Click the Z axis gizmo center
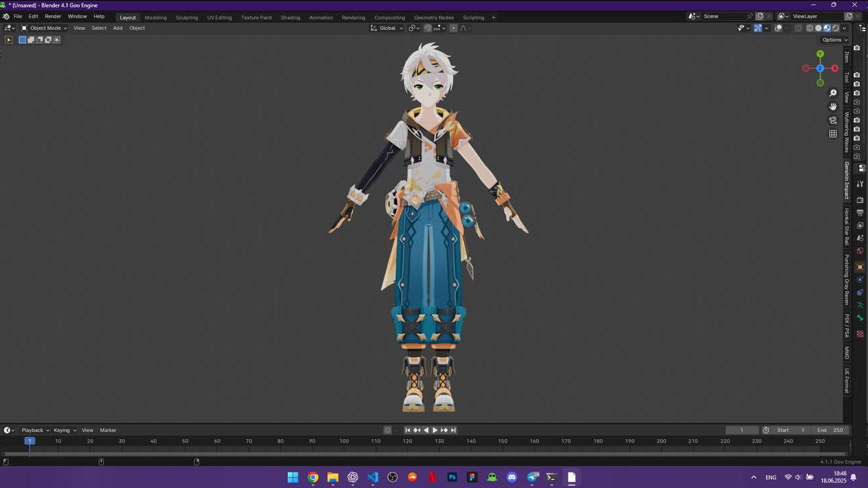 [x=820, y=68]
